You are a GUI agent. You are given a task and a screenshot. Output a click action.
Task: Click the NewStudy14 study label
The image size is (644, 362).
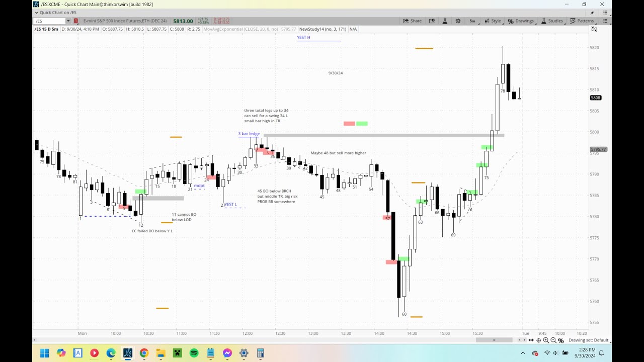323,29
